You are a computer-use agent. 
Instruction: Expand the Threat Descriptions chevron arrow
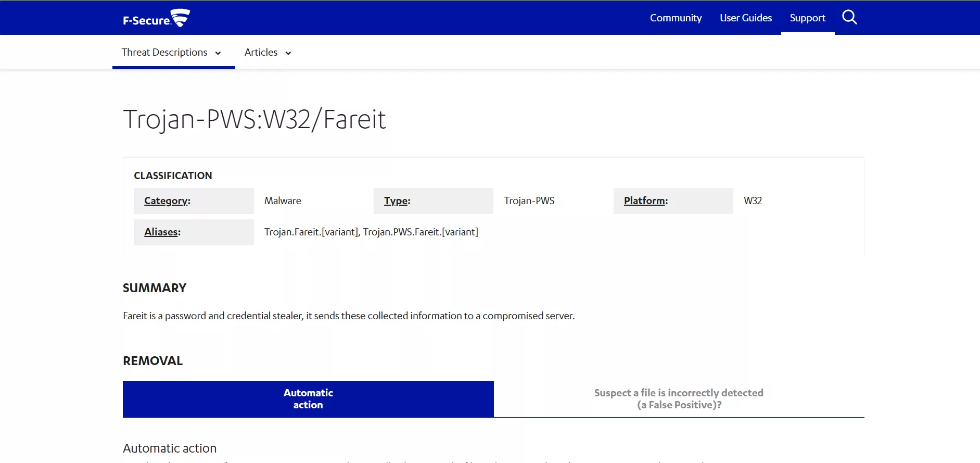[218, 53]
